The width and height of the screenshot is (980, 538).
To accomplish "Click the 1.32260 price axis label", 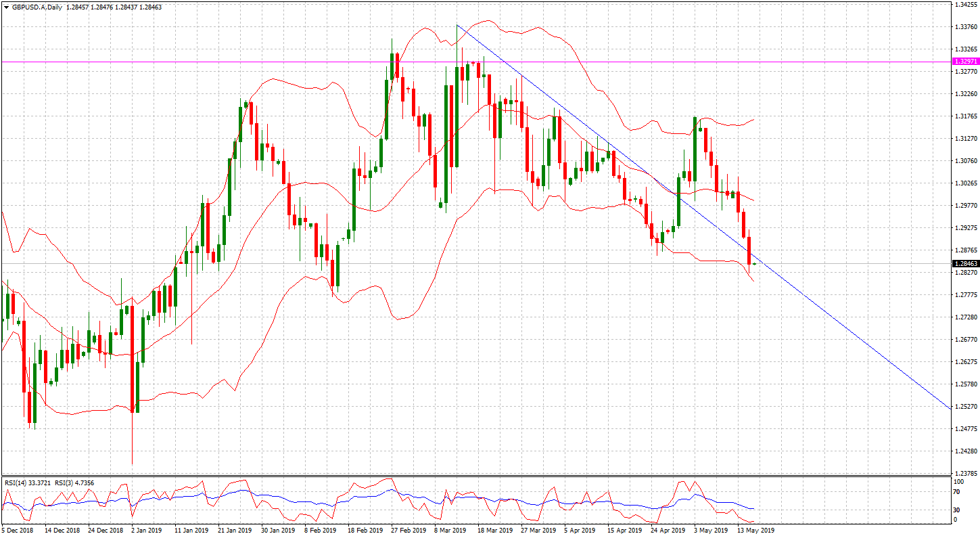I will point(965,94).
